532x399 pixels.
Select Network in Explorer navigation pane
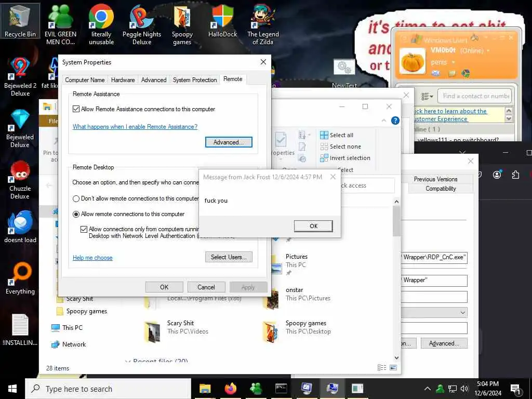click(69, 344)
